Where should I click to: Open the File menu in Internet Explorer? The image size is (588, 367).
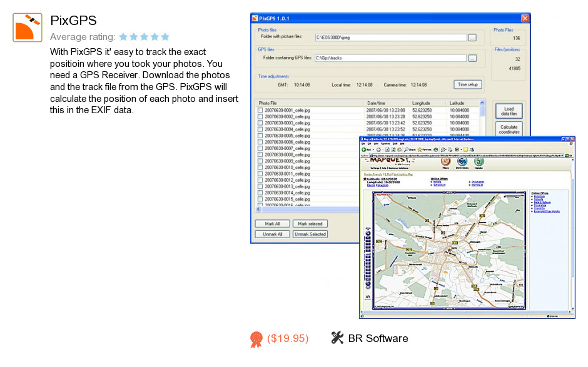click(363, 144)
